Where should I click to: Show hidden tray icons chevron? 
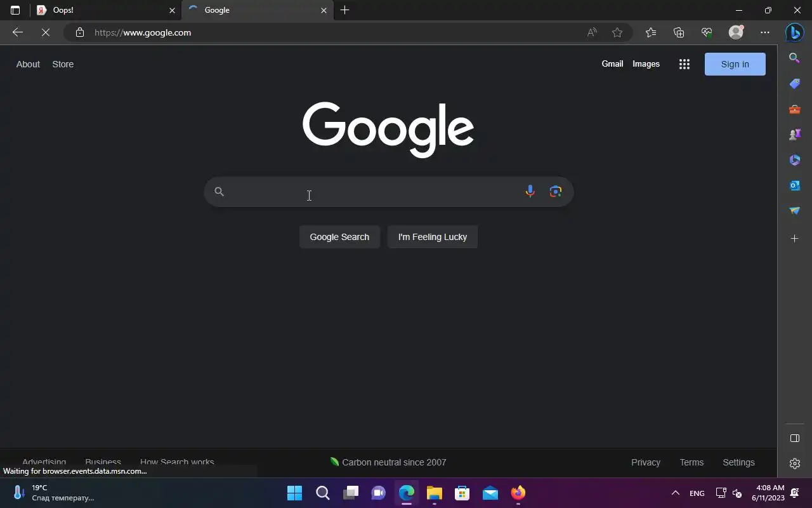(x=676, y=493)
